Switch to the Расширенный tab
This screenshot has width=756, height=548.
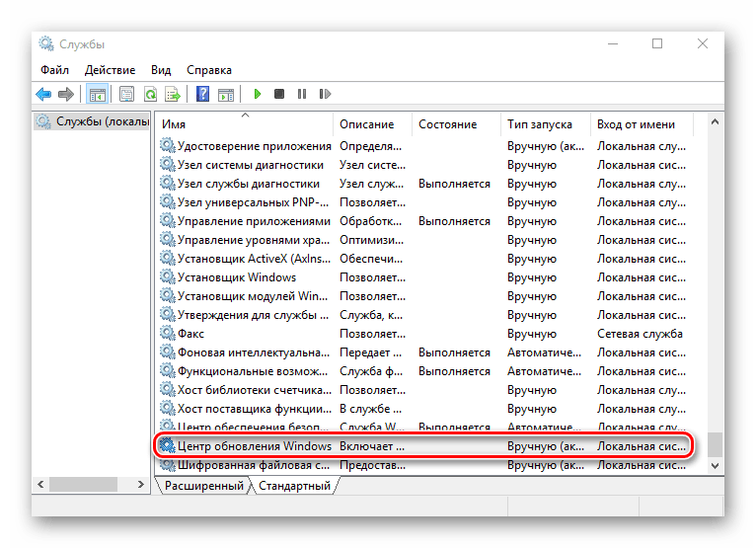tap(204, 485)
